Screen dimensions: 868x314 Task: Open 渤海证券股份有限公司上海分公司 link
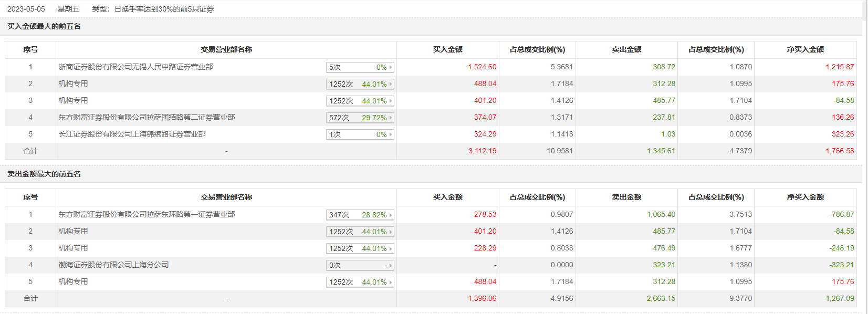113,265
